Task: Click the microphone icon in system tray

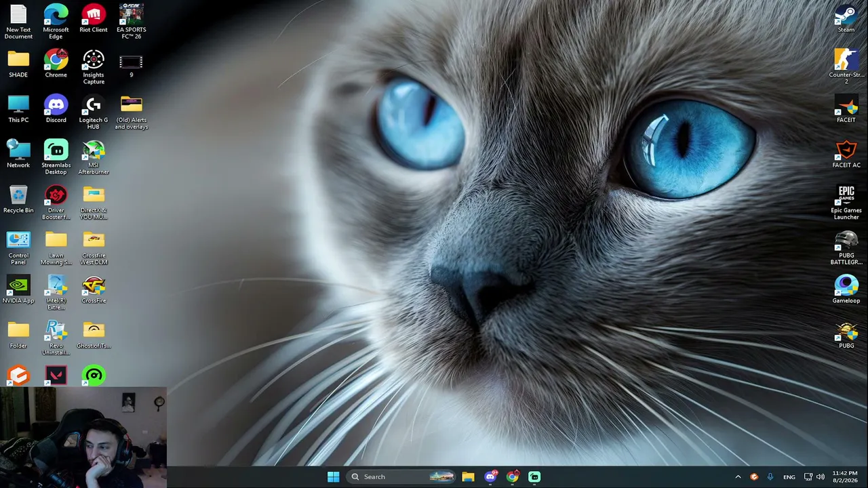Action: tap(770, 476)
